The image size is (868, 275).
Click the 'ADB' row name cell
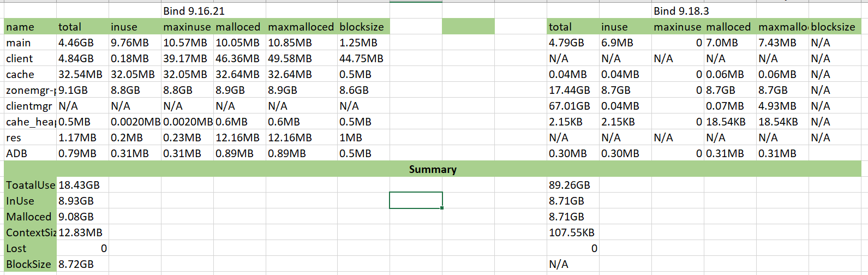point(30,153)
